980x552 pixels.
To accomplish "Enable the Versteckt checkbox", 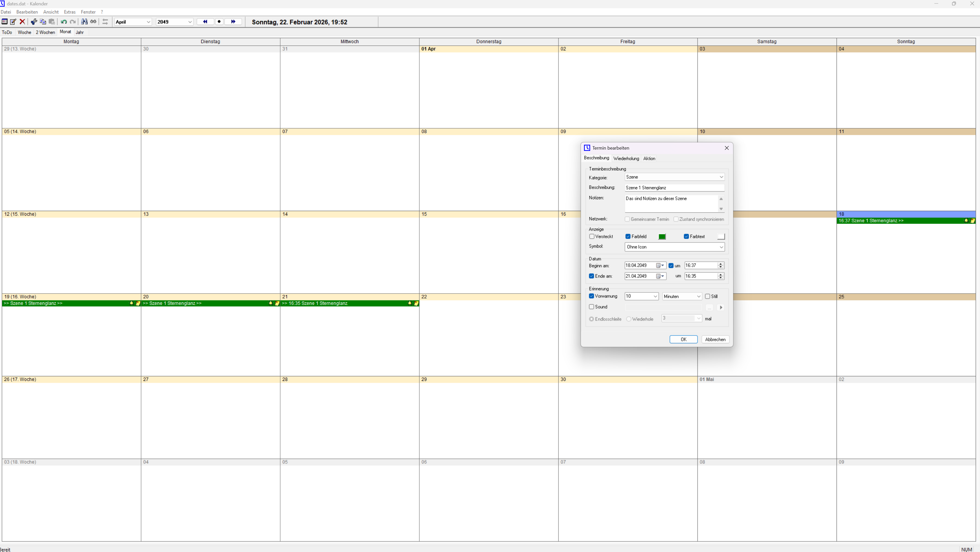I will [592, 237].
